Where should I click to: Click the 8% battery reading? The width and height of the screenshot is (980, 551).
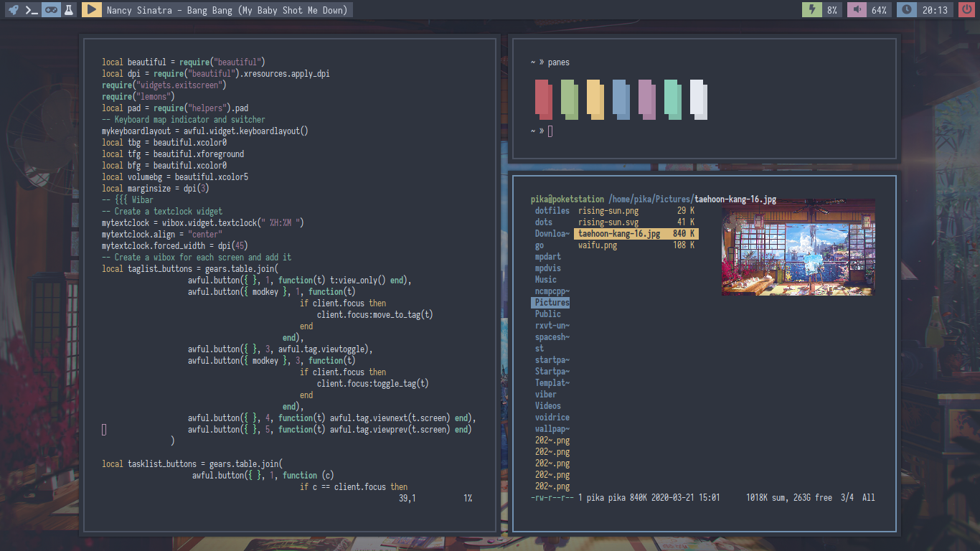(x=832, y=10)
